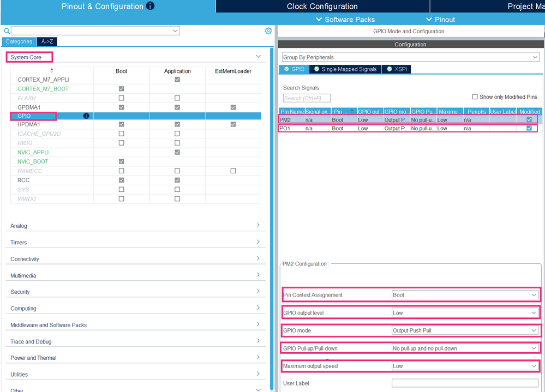
Task: Click the green check icon on Single Mapped Signals
Action: click(316, 69)
